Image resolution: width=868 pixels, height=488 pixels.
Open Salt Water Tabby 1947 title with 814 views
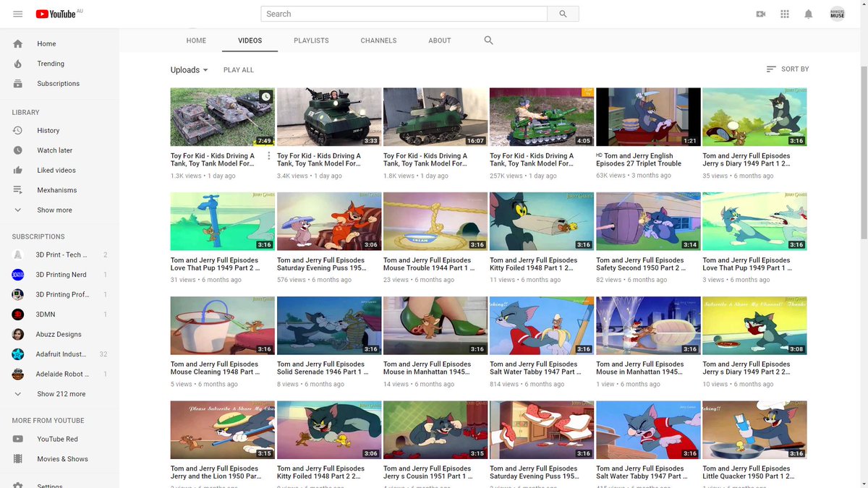[536, 368]
